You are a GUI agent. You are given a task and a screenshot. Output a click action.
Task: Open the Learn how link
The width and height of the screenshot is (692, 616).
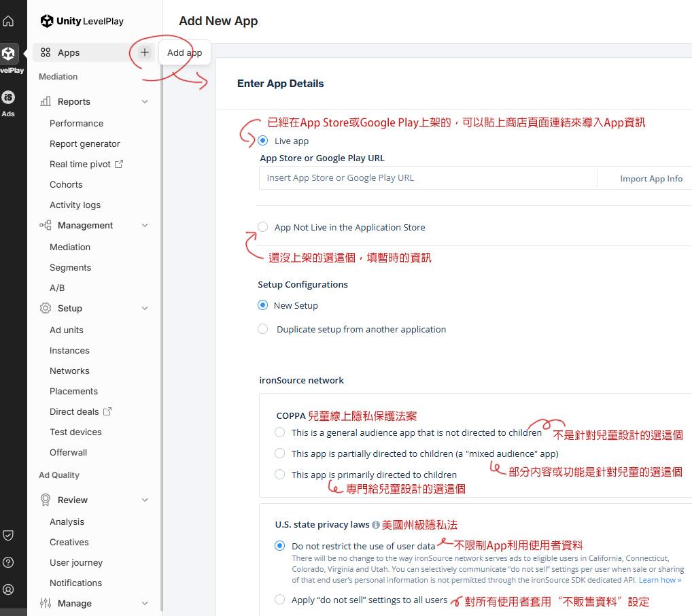(x=658, y=579)
